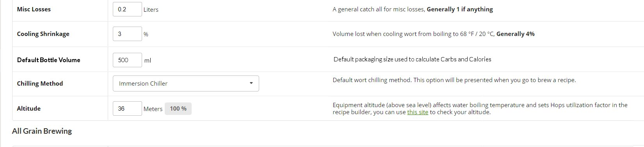The height and width of the screenshot is (147, 644).
Task: Select the Default Bottle Volume label
Action: point(48,60)
